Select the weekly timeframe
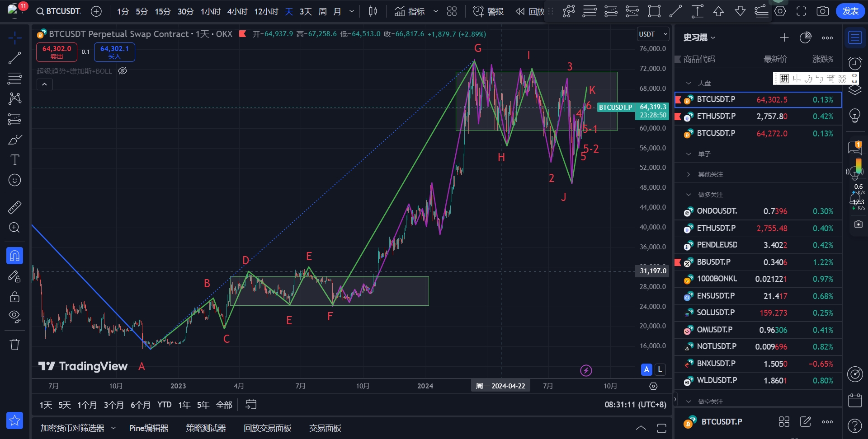Screen dimensions: 868x439 tap(322, 11)
